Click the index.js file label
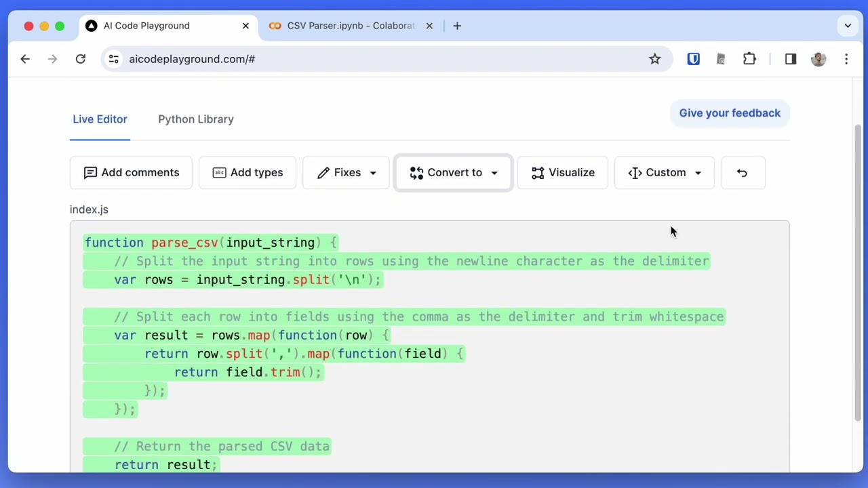This screenshot has height=488, width=868. (89, 209)
